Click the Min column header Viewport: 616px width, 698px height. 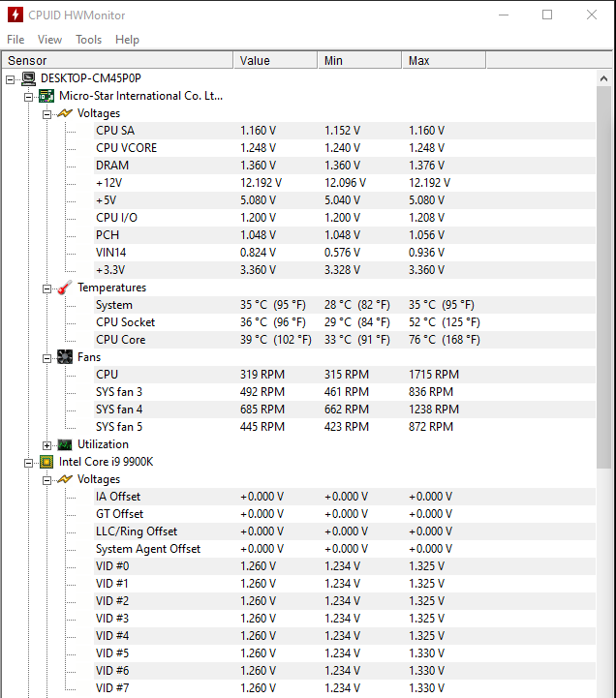tap(360, 61)
